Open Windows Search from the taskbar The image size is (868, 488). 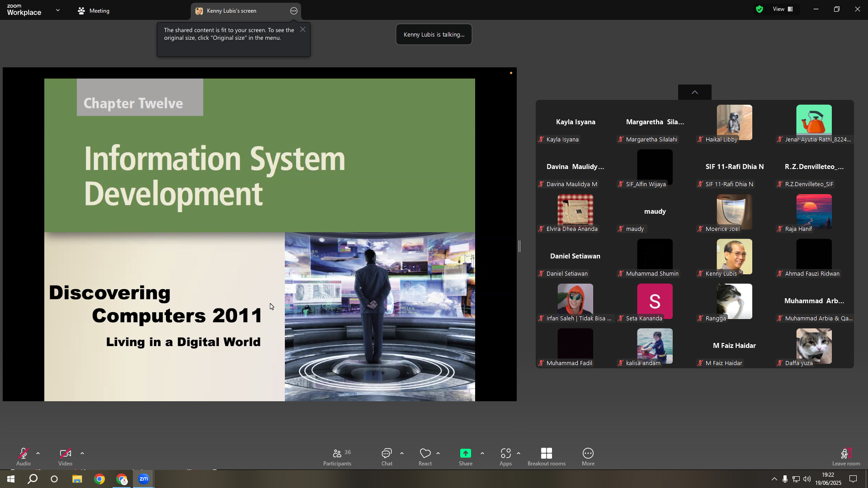point(33,479)
